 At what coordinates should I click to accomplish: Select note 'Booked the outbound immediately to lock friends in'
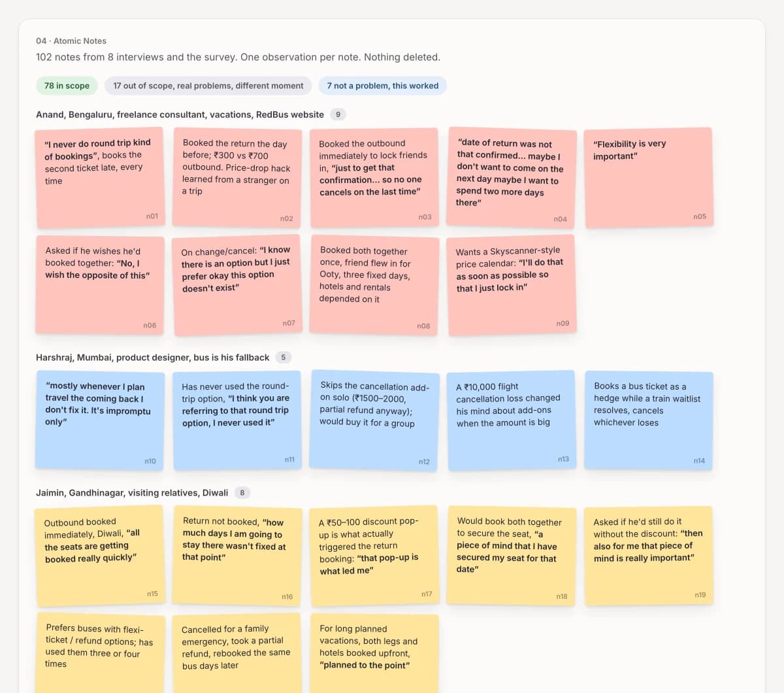click(x=374, y=178)
